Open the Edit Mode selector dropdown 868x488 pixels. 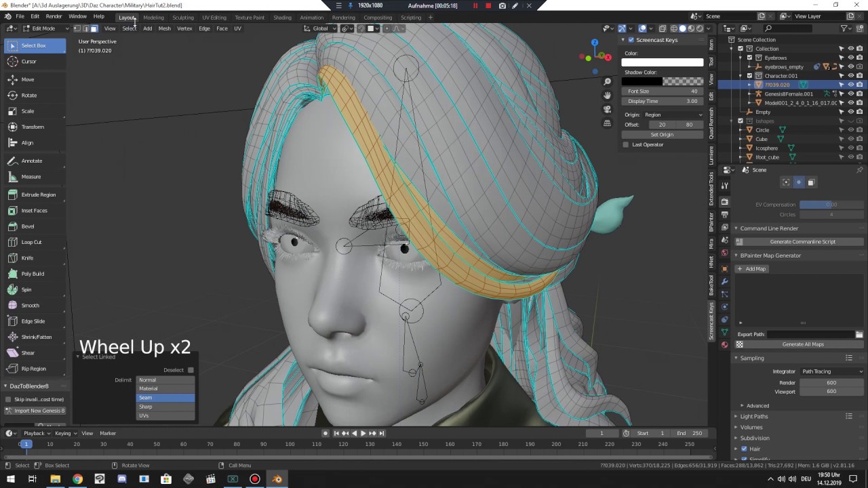point(43,28)
